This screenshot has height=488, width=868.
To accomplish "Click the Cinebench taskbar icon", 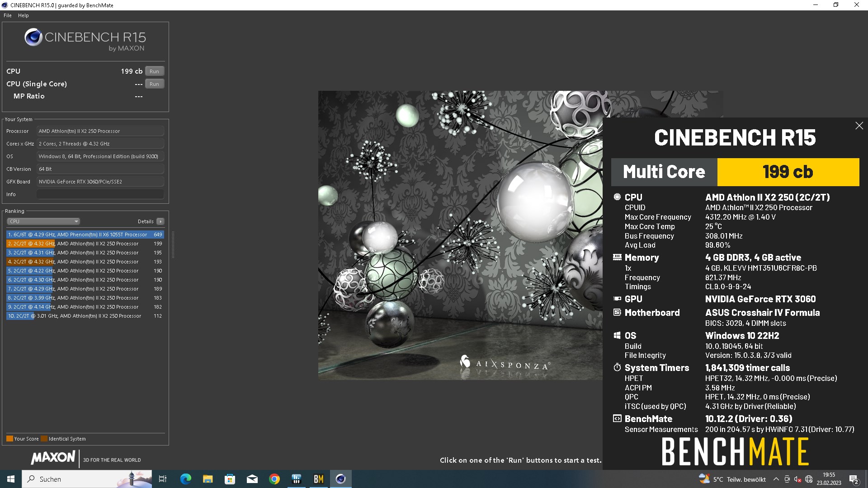I will tap(341, 479).
